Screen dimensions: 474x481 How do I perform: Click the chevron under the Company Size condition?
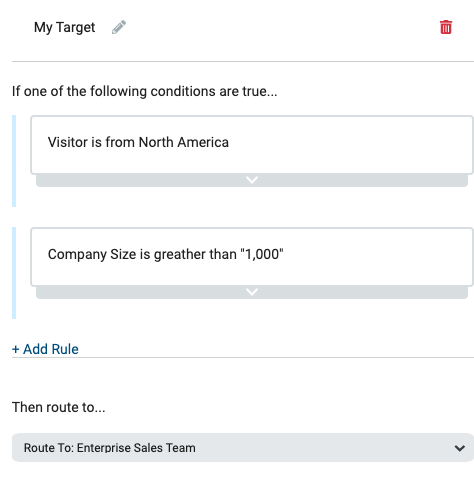(252, 292)
